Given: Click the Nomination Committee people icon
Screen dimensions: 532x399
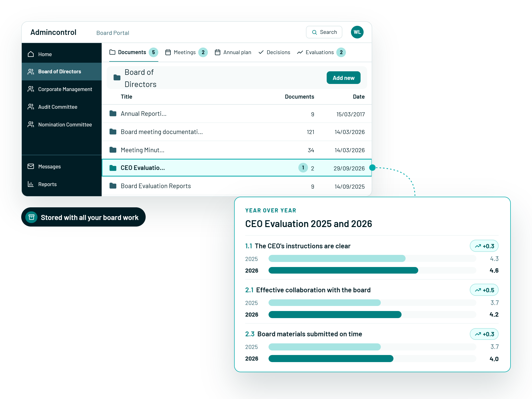Looking at the screenshot, I should pos(31,124).
